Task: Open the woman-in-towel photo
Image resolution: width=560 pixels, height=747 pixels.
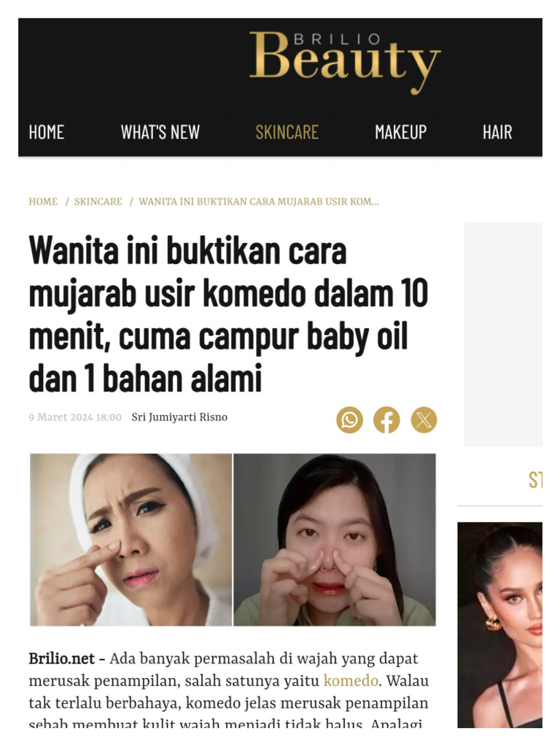Action: coord(131,539)
